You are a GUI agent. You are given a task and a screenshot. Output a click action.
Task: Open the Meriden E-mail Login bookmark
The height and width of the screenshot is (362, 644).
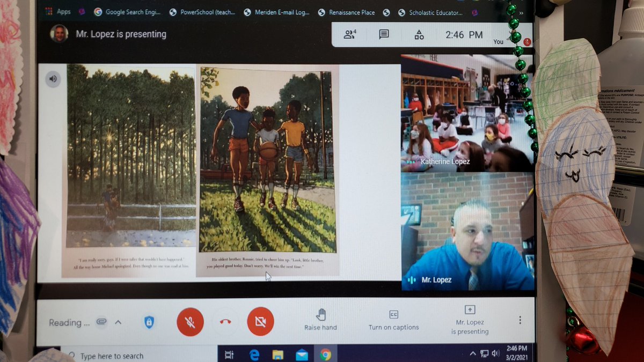(276, 12)
